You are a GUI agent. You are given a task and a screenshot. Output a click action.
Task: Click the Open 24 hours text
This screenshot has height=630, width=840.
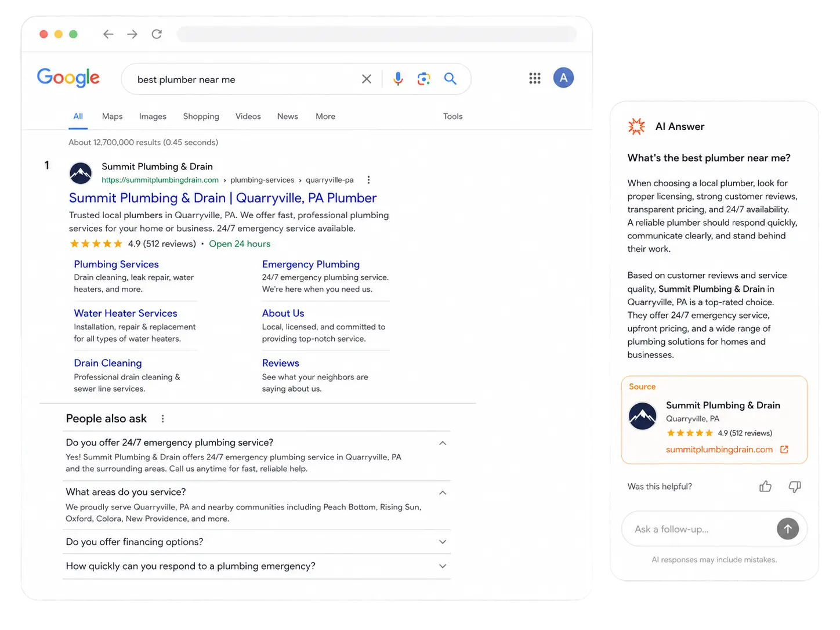240,244
